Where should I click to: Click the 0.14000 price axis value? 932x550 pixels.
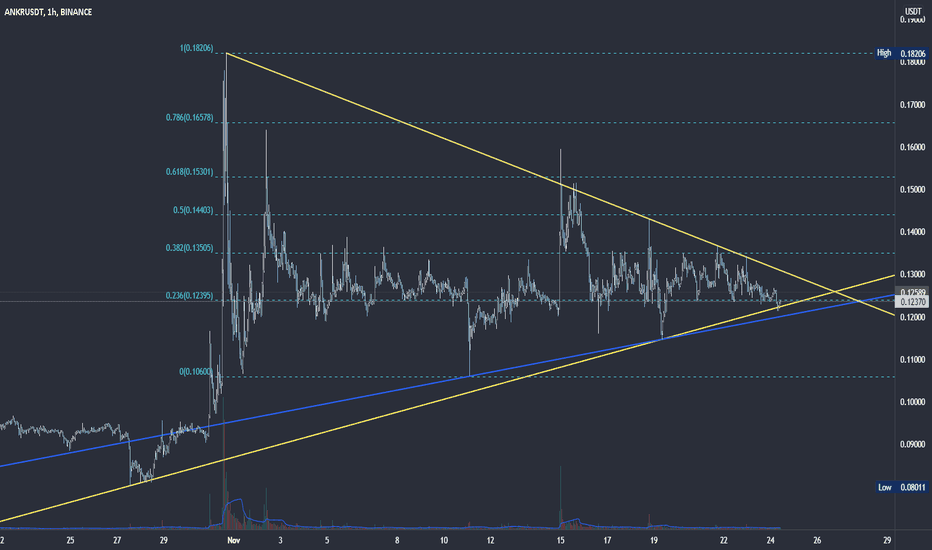(912, 232)
